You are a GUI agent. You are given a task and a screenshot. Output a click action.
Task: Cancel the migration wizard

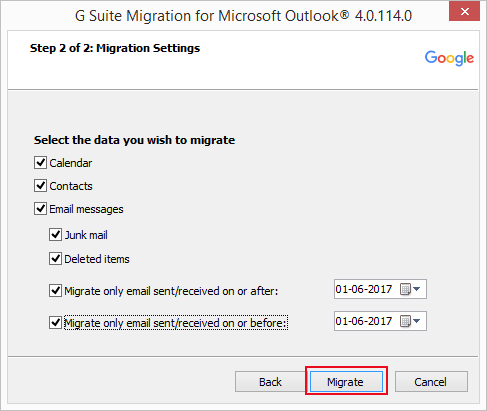431,382
